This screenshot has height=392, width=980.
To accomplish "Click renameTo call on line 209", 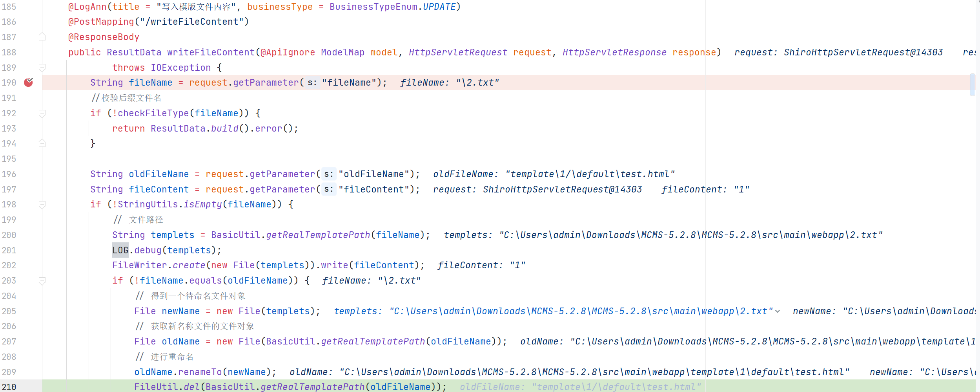I will pyautogui.click(x=200, y=372).
